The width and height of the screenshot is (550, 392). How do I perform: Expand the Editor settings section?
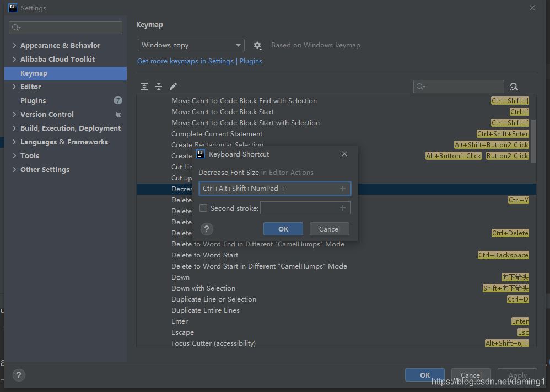[14, 87]
